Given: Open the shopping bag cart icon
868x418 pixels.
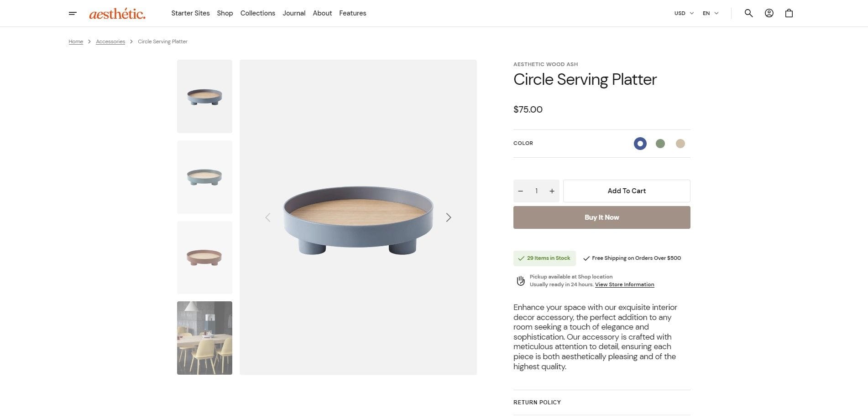Looking at the screenshot, I should 789,13.
